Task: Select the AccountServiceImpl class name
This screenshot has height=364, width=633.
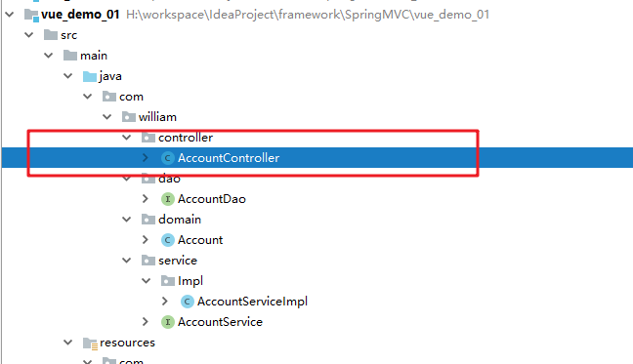Action: pos(252,302)
